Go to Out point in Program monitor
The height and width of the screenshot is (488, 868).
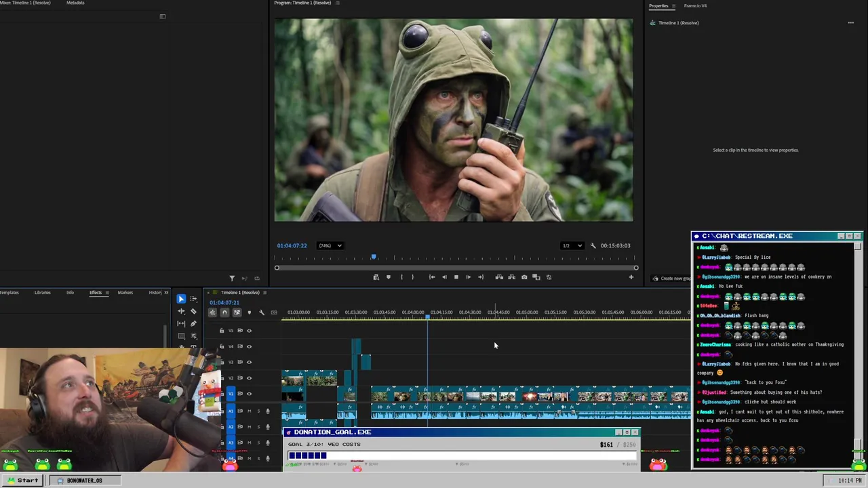[481, 277]
